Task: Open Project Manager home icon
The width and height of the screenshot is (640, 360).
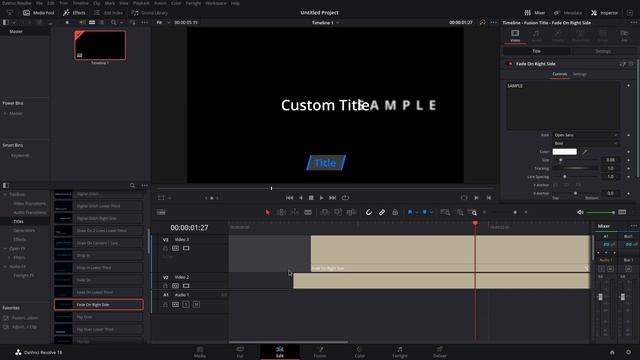Action: pyautogui.click(x=612, y=352)
